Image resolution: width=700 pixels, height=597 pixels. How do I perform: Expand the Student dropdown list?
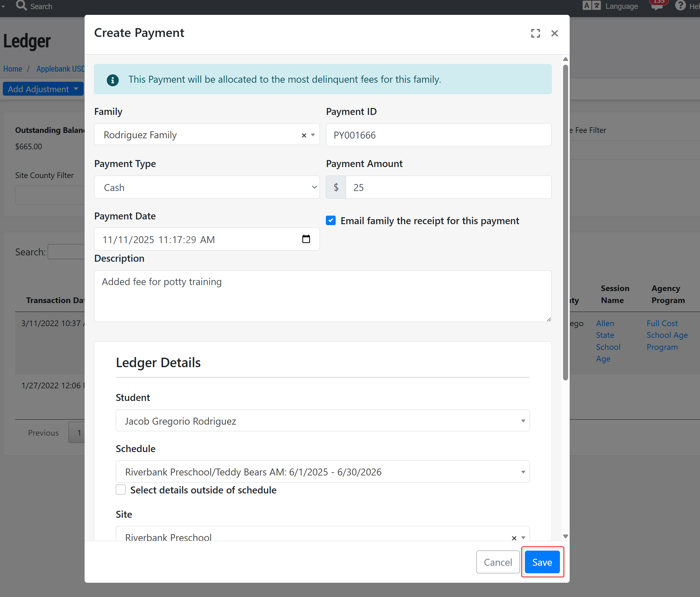322,421
